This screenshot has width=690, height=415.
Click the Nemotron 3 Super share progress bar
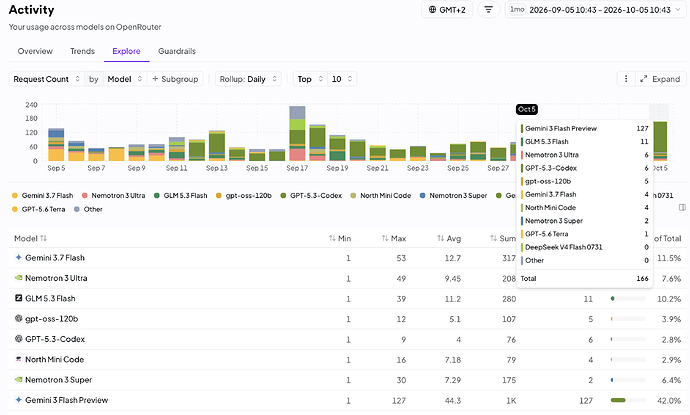pyautogui.click(x=628, y=380)
